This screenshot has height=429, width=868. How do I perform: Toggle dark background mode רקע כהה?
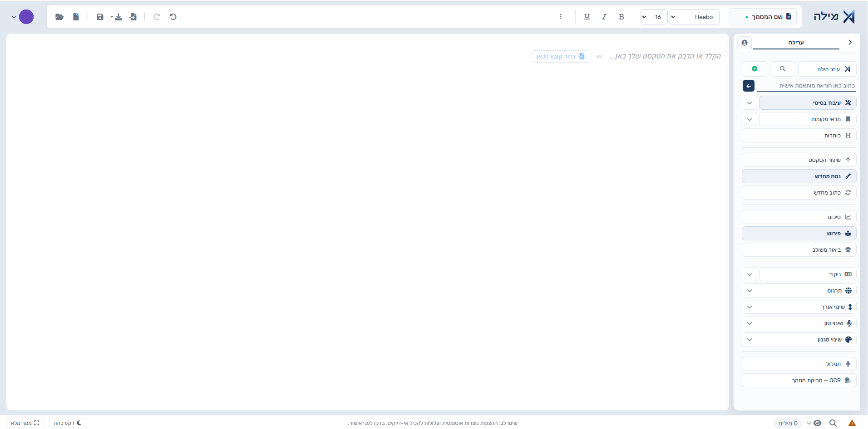click(67, 423)
